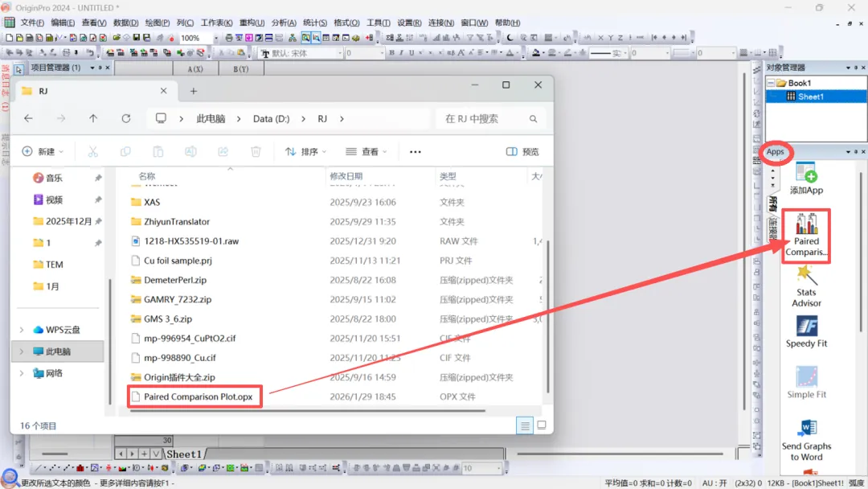Expand the WPS cloud drive tree node

[22, 330]
